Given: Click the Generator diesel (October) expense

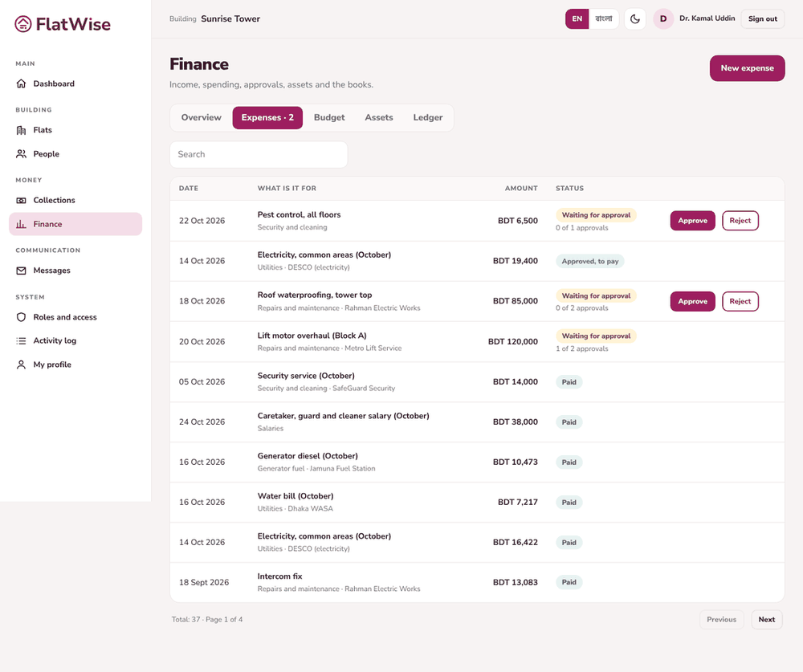Looking at the screenshot, I should coord(308,456).
